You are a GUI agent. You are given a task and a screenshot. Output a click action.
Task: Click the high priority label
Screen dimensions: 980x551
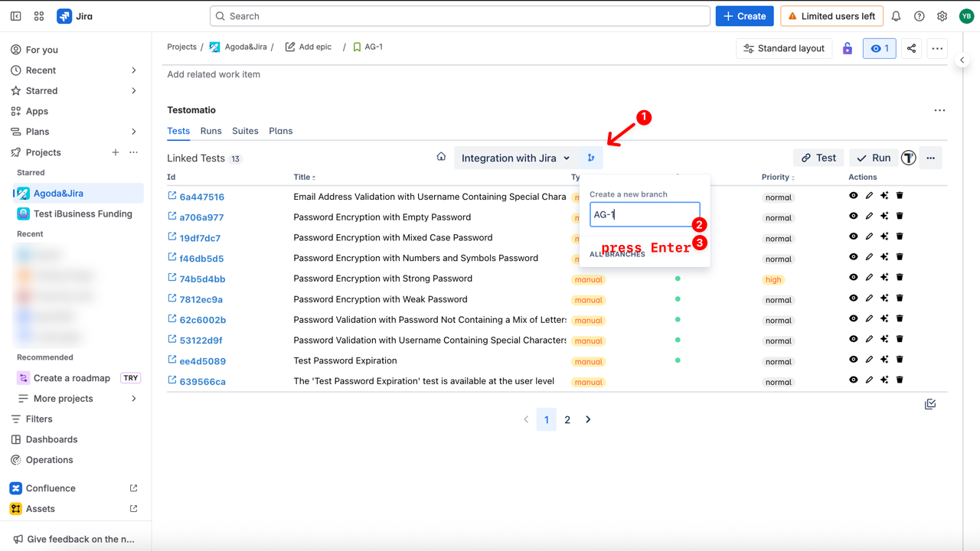pyautogui.click(x=773, y=279)
